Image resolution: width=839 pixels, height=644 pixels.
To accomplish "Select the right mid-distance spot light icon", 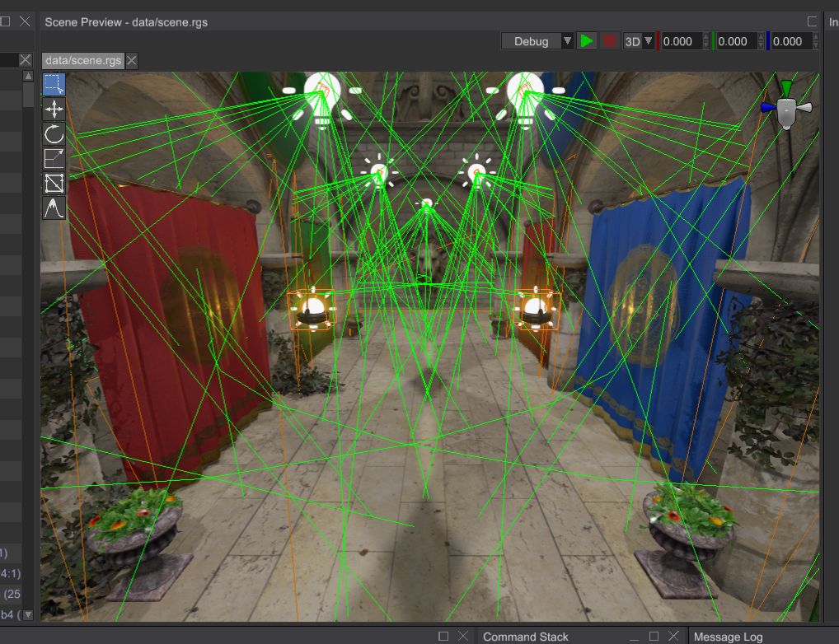I will click(x=476, y=171).
